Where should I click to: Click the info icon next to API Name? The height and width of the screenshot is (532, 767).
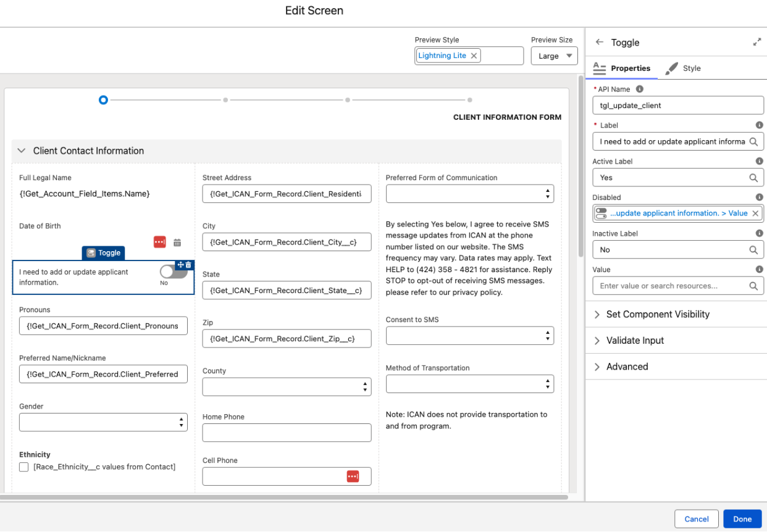(x=639, y=89)
